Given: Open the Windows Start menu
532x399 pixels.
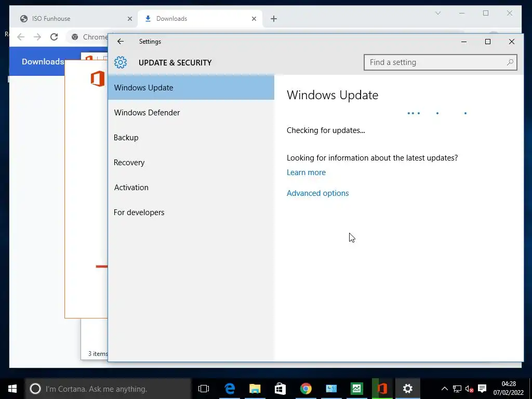Looking at the screenshot, I should [x=12, y=389].
